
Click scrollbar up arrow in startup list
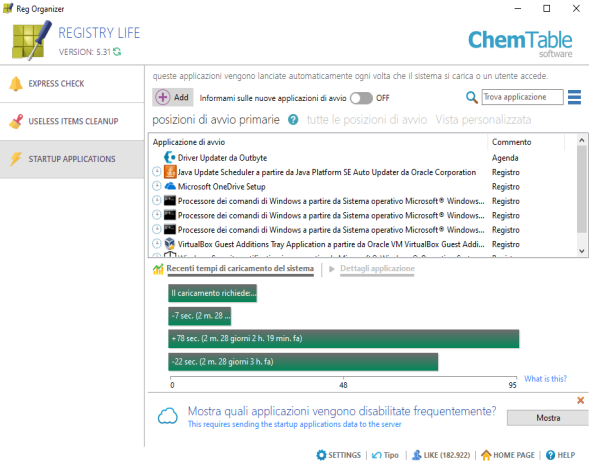pos(582,140)
